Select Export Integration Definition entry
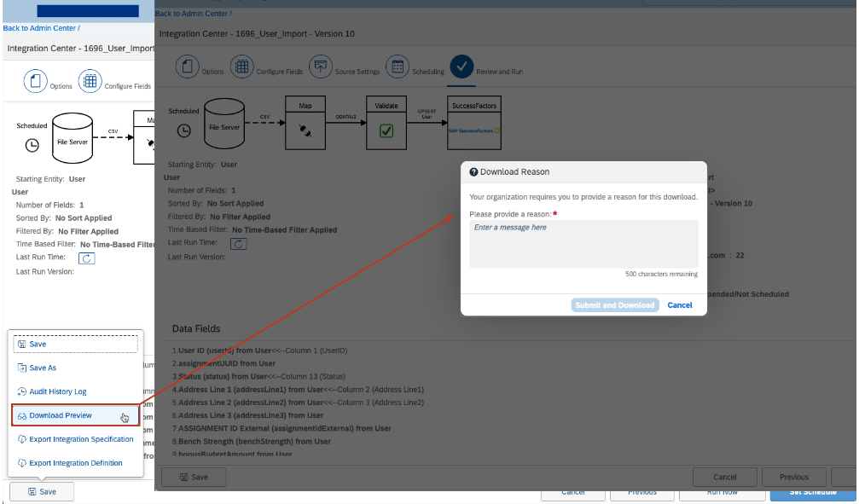 (x=76, y=463)
